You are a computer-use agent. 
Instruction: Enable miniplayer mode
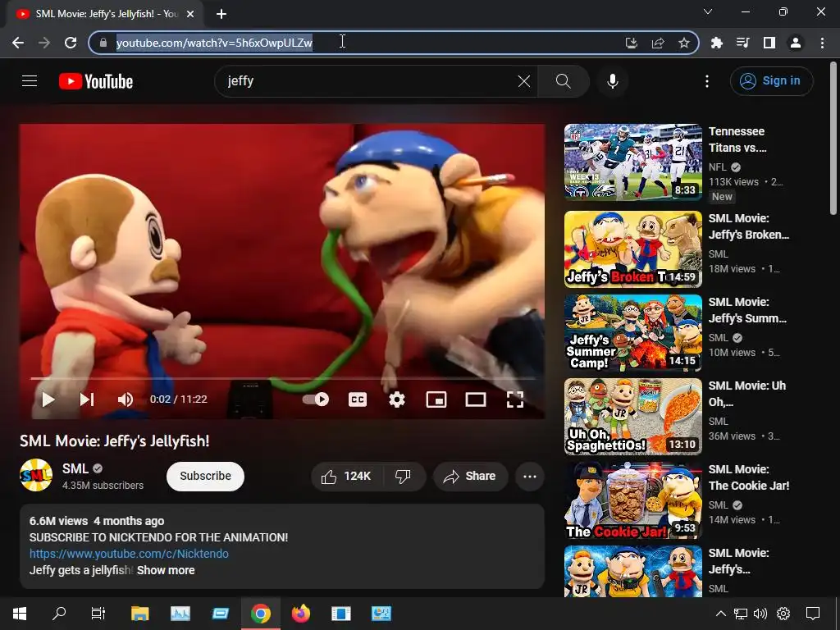click(x=436, y=399)
